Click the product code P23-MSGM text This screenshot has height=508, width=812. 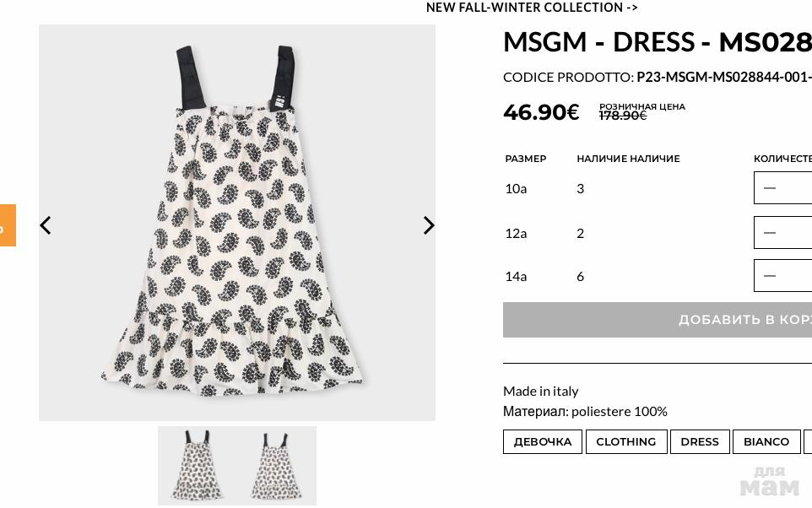click(x=724, y=77)
